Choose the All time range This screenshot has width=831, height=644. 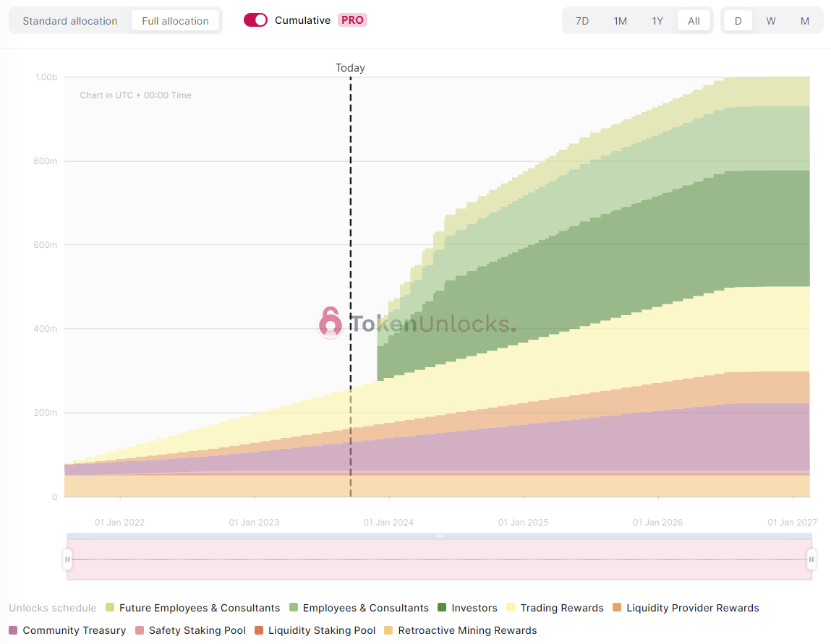point(694,21)
